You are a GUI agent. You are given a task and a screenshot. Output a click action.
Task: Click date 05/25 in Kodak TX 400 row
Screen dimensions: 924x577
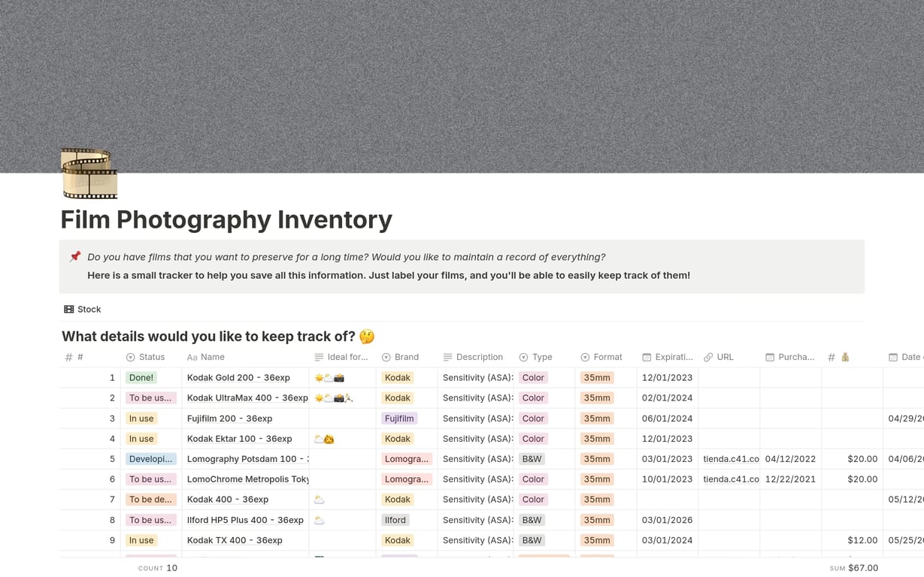coord(906,540)
